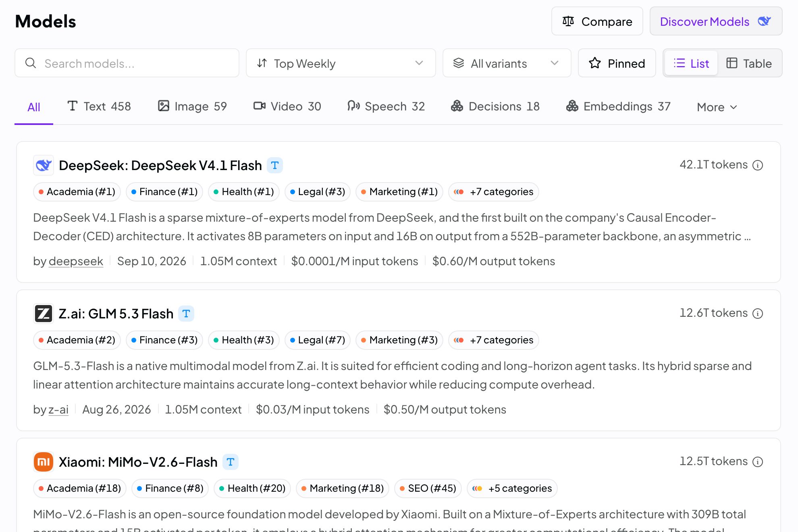Expand the More categories dropdown
The width and height of the screenshot is (798, 532).
[x=717, y=107]
